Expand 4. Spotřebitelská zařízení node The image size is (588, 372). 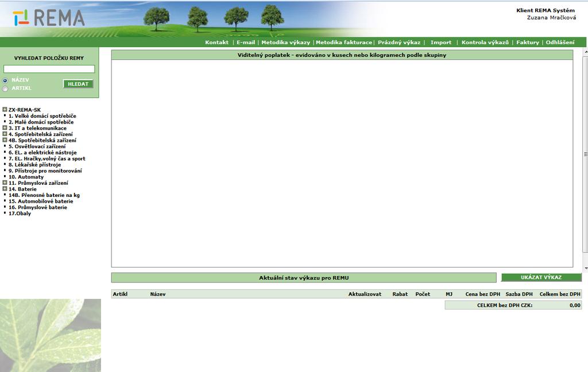5,134
